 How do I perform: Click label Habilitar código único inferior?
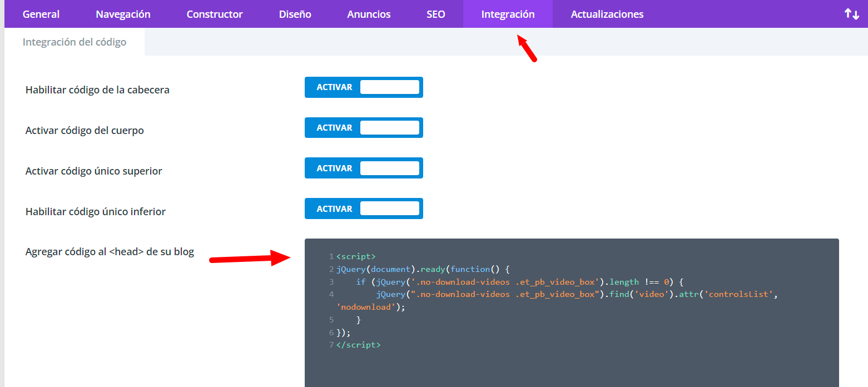click(96, 212)
